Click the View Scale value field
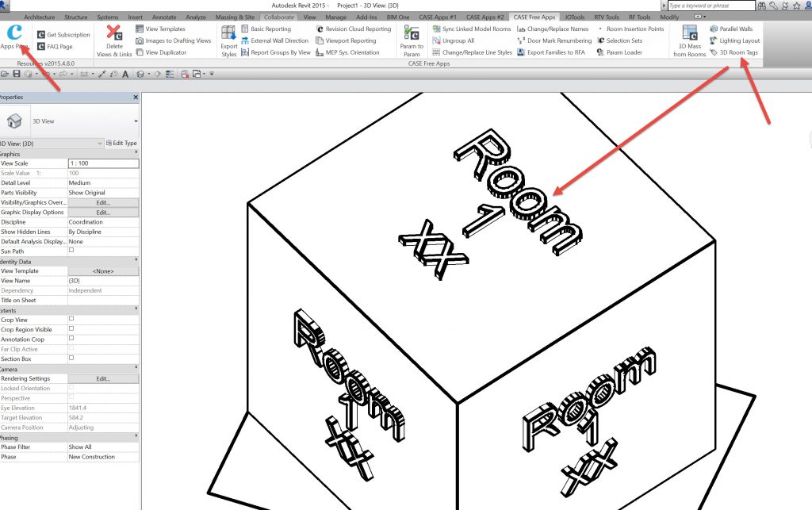This screenshot has width=812, height=510. click(103, 163)
